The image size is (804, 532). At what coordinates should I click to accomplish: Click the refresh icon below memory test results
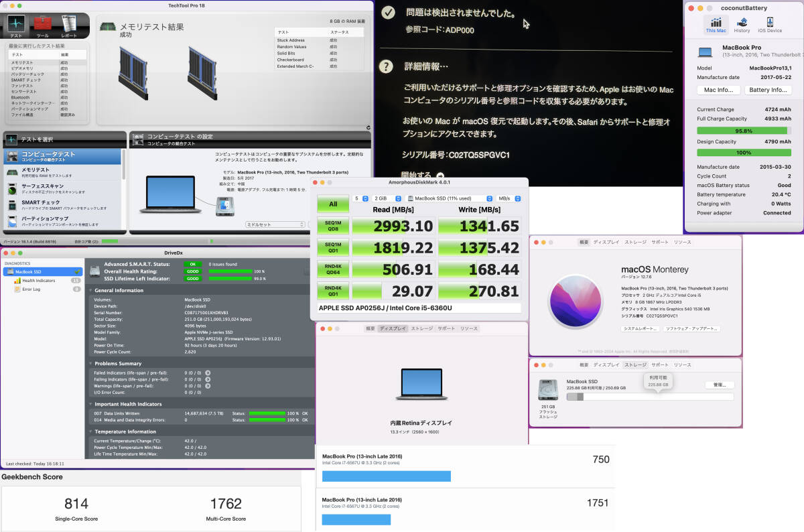tap(368, 127)
